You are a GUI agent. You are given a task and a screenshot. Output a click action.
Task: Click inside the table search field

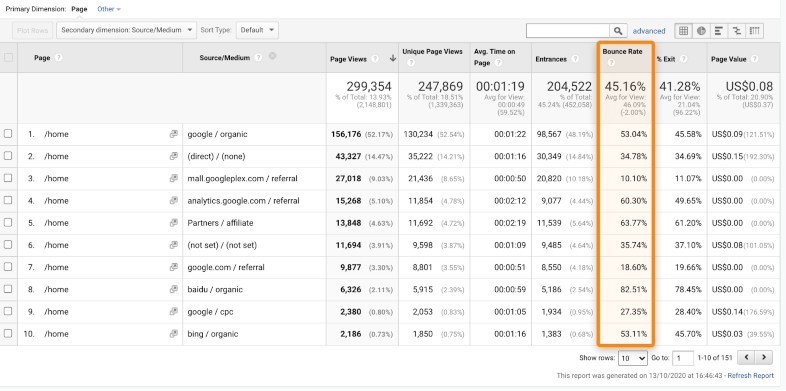point(568,31)
